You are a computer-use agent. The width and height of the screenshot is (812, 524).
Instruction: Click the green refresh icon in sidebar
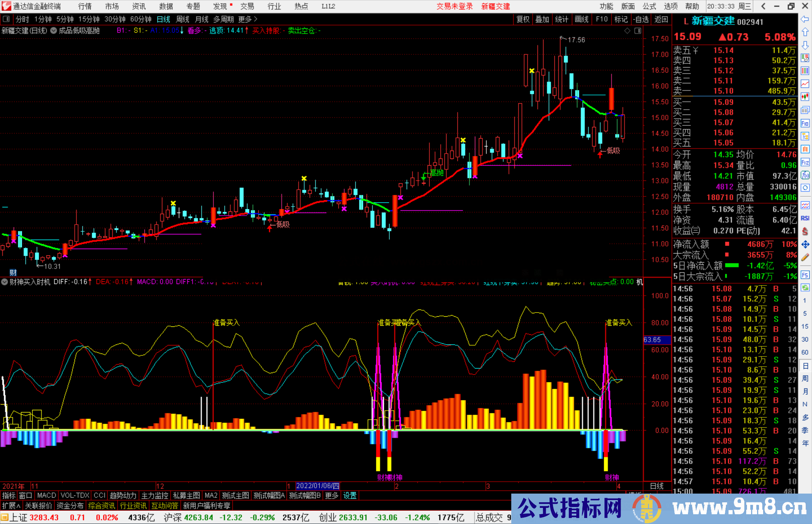click(805, 288)
